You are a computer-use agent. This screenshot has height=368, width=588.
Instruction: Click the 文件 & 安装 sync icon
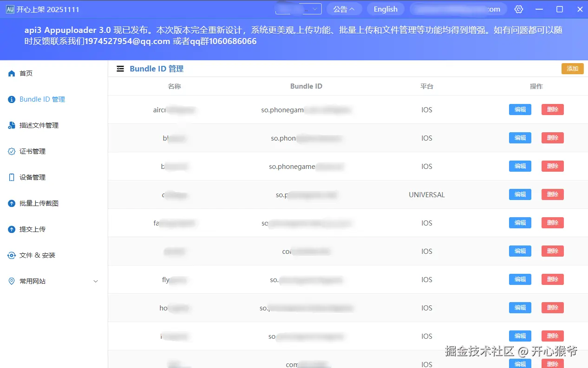12,255
